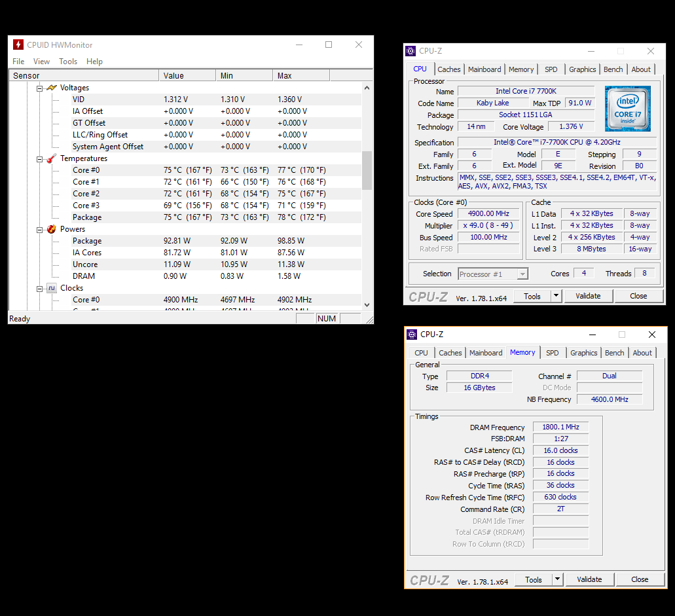675x616 pixels.
Task: Click Close button in Memory CPU-Z window
Action: point(640,580)
